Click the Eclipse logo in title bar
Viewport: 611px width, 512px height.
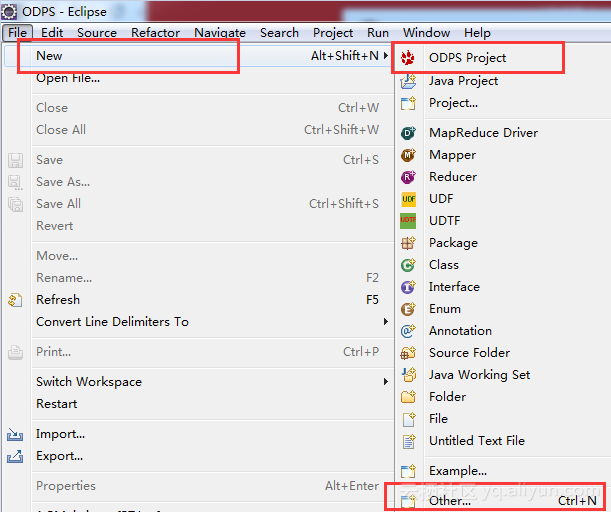9,12
